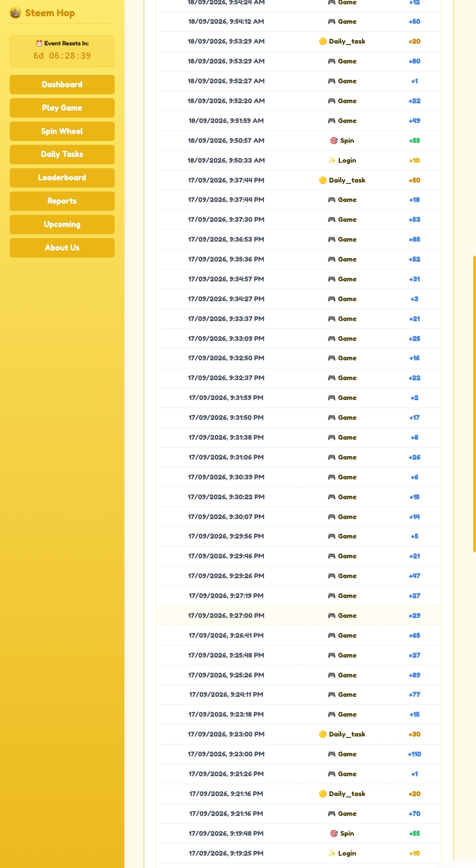This screenshot has width=476, height=868.
Task: Click the +89 points value
Action: click(414, 675)
